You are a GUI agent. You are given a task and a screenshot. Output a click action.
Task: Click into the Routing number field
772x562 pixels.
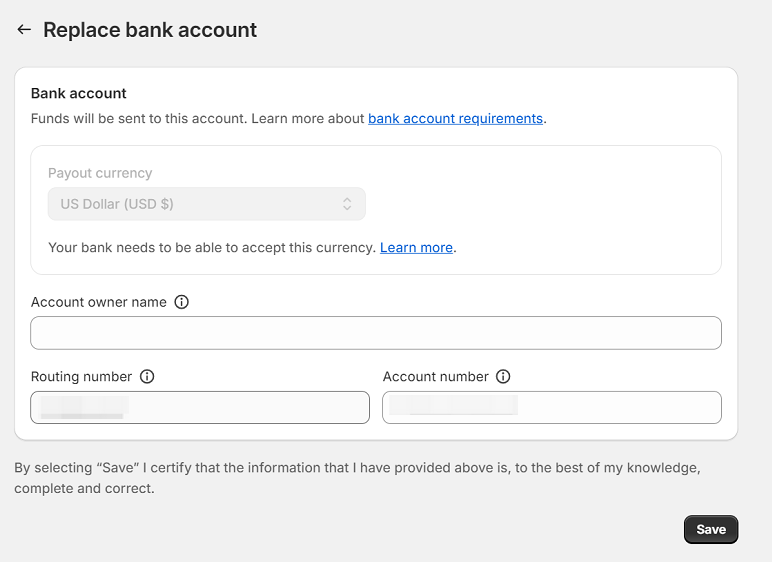(200, 407)
